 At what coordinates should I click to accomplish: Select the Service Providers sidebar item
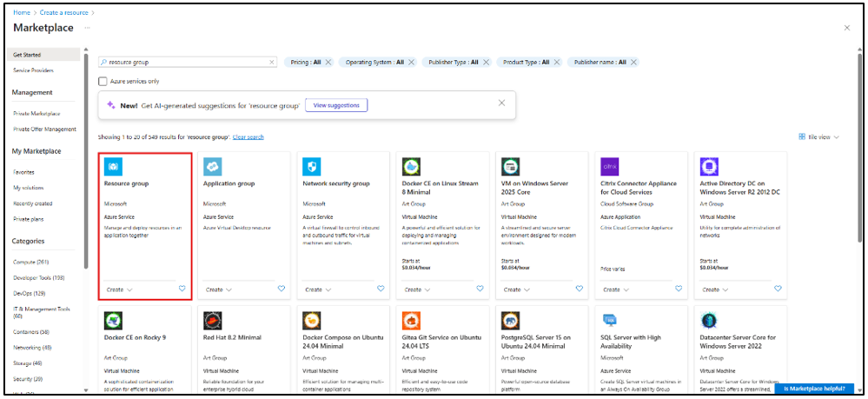point(32,70)
